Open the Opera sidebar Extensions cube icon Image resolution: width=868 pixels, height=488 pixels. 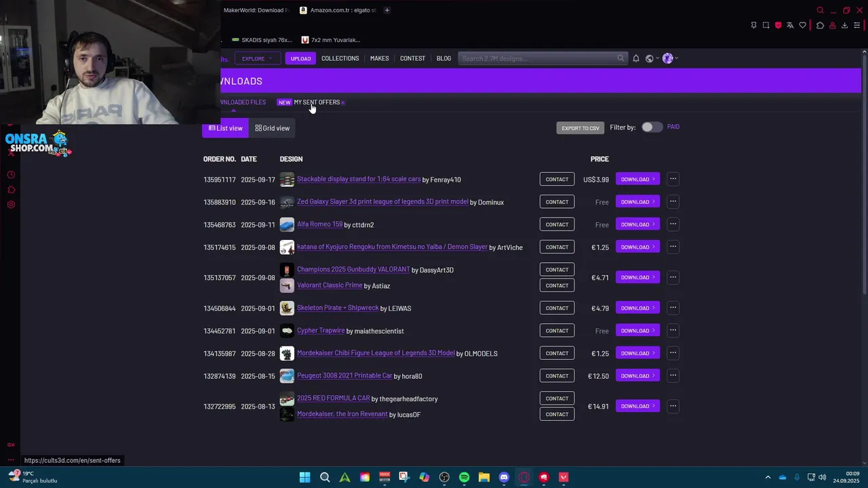(11, 190)
